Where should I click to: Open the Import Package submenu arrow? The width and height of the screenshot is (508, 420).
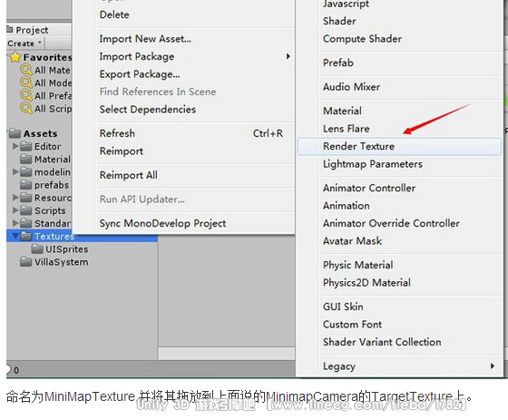[288, 56]
